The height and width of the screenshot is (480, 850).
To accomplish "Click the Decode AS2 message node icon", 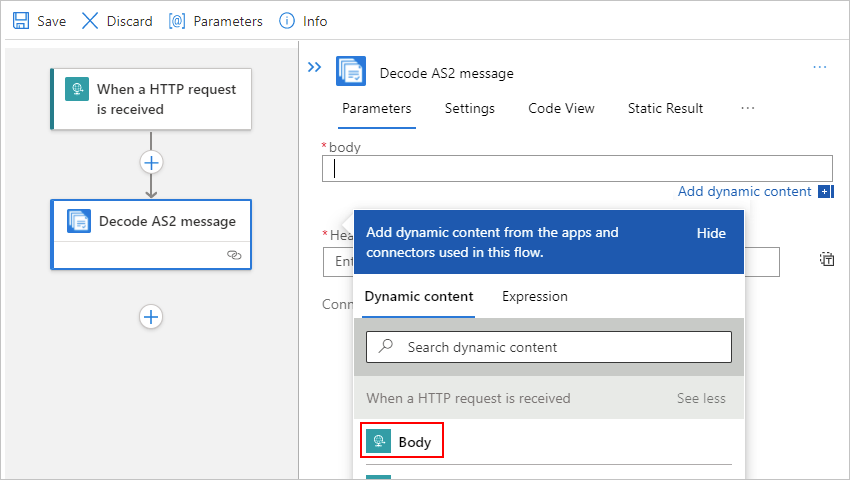I will coord(79,221).
